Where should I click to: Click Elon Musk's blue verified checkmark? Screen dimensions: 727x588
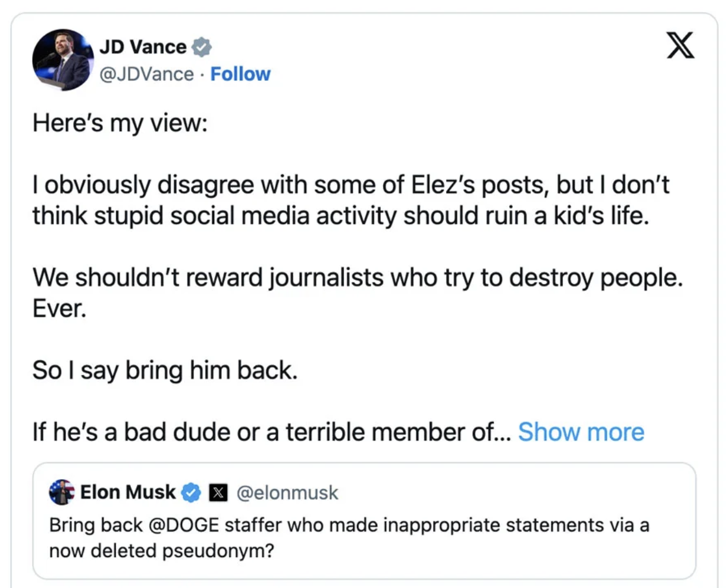coord(191,493)
